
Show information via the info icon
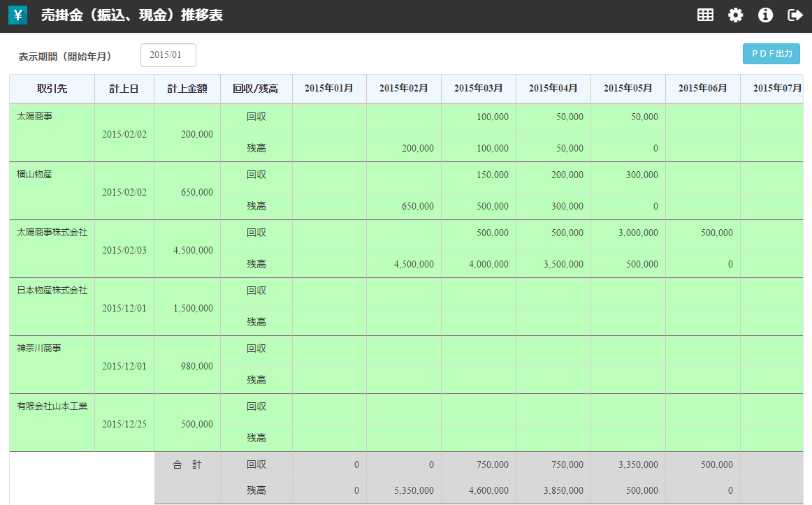pyautogui.click(x=765, y=15)
